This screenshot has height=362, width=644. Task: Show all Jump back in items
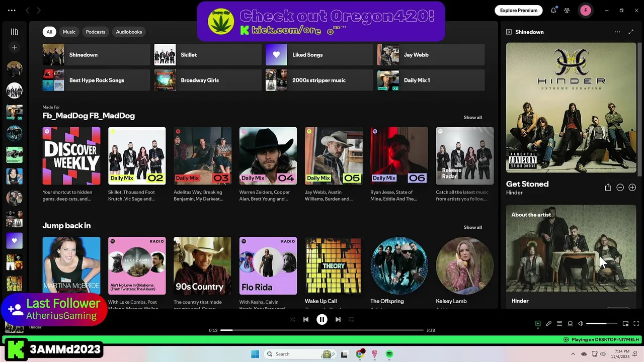pos(472,227)
